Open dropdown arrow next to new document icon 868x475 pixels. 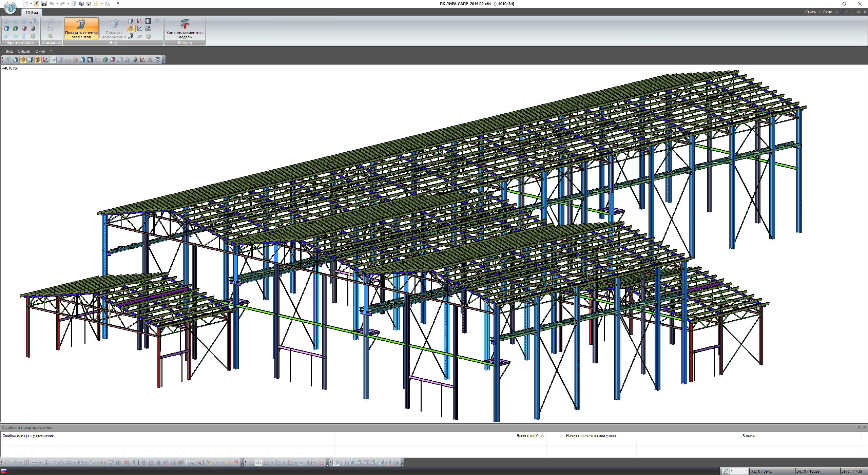(x=31, y=4)
